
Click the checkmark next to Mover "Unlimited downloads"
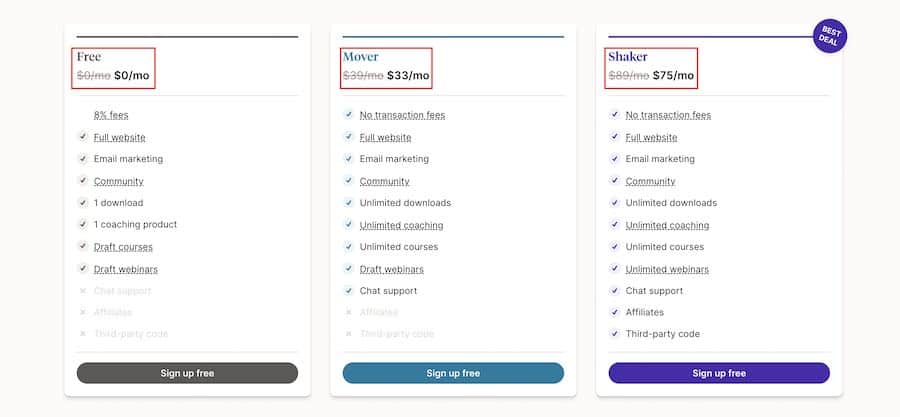[x=349, y=203]
